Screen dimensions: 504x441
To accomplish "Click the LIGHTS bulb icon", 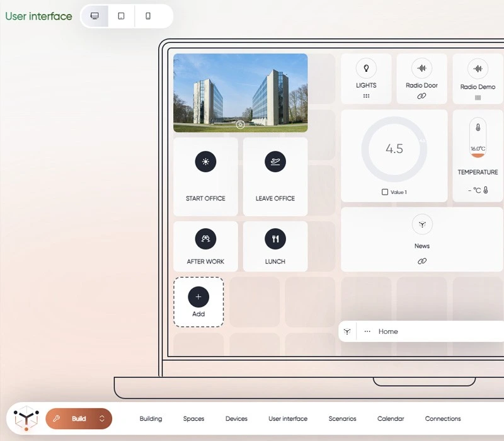I will coord(366,68).
